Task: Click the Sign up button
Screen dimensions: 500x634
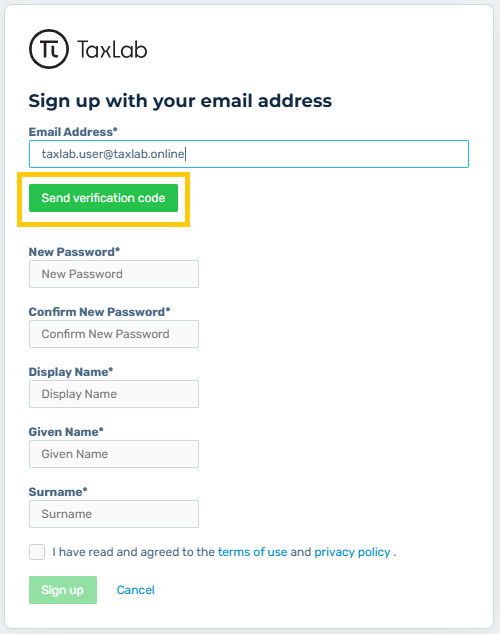Action: tap(63, 590)
